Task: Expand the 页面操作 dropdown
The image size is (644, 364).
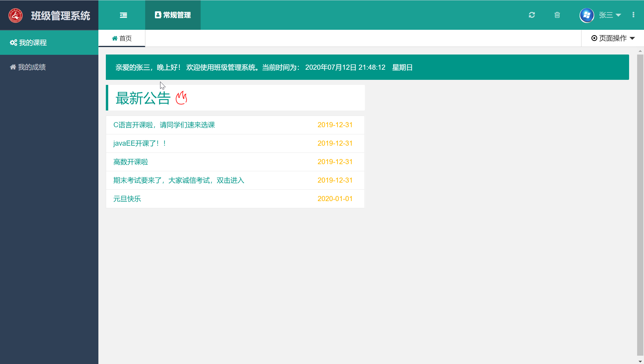Action: point(613,38)
